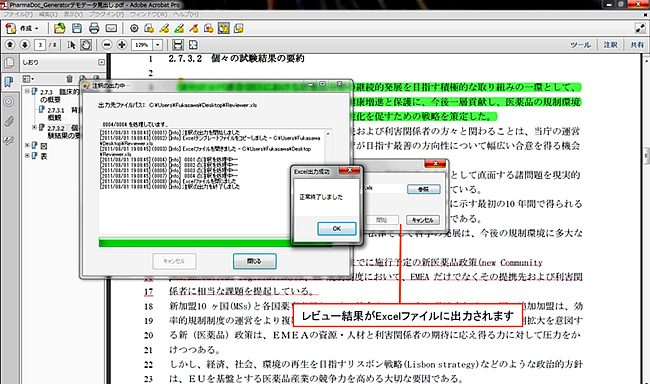
Task: Click the delete bookmark trash icon
Action: (x=69, y=79)
